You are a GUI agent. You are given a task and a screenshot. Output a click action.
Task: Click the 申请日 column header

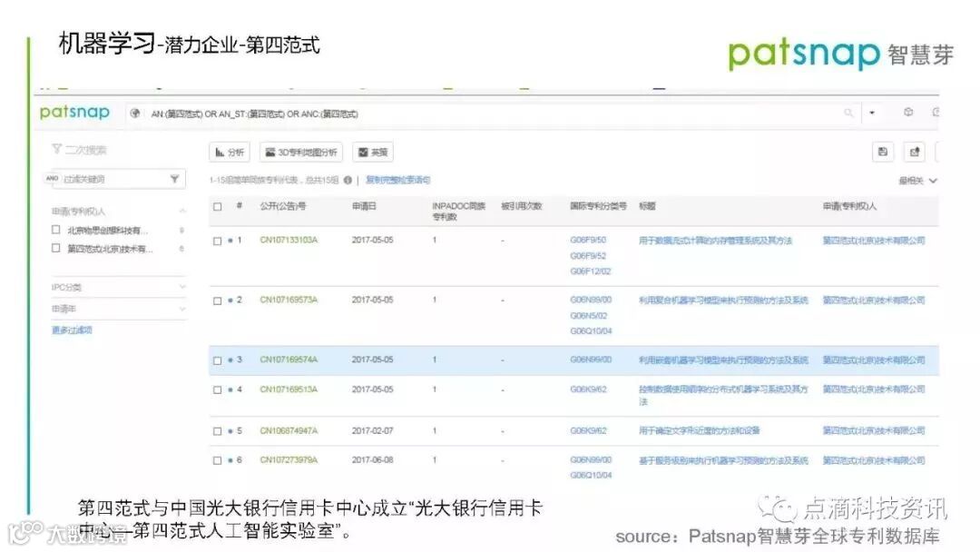click(x=364, y=206)
